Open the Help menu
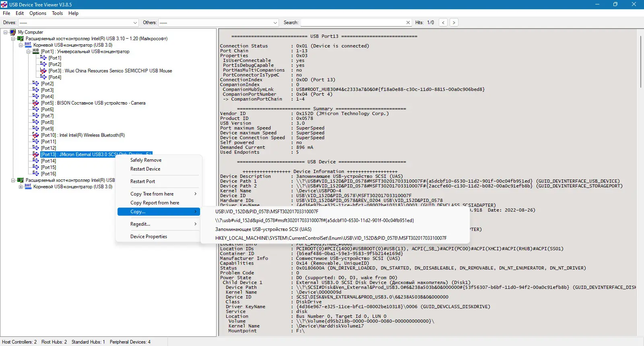Viewport: 644px width, 346px height. pyautogui.click(x=73, y=13)
